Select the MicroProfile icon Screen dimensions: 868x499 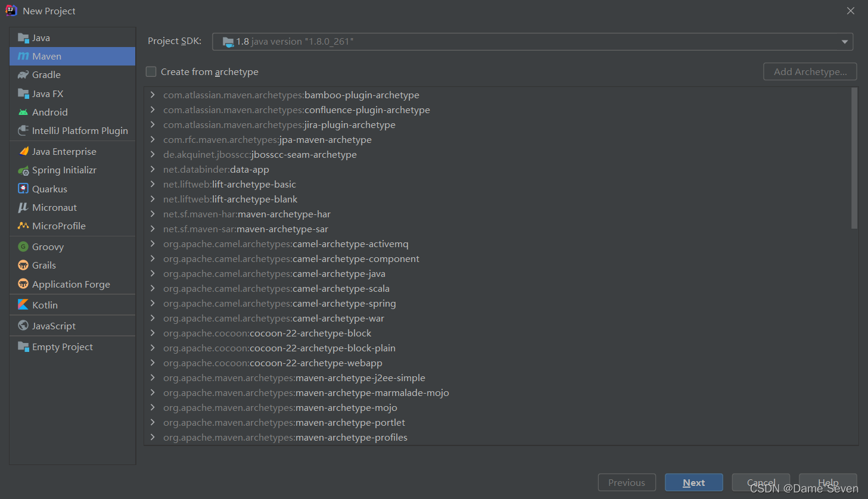pos(23,226)
